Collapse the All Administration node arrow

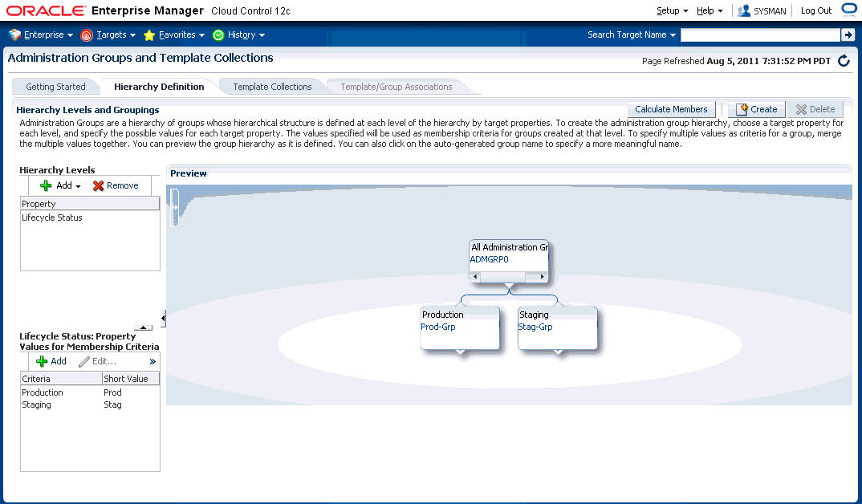[509, 286]
